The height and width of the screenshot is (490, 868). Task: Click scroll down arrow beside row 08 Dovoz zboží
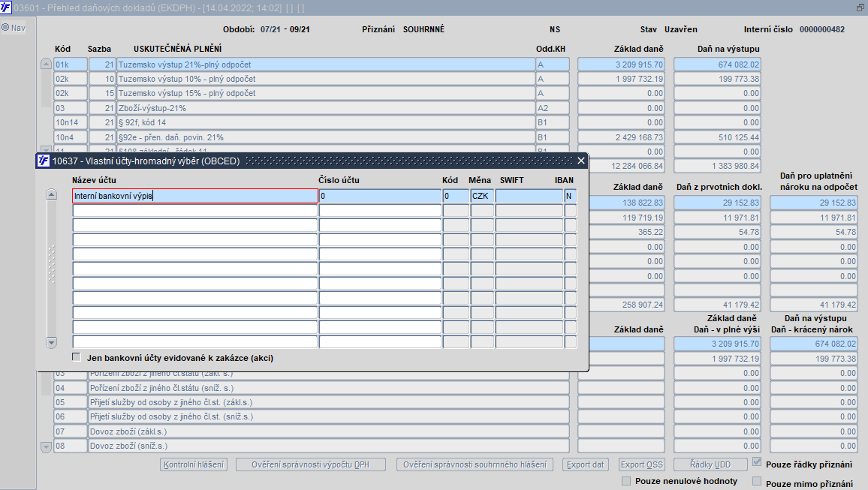46,446
